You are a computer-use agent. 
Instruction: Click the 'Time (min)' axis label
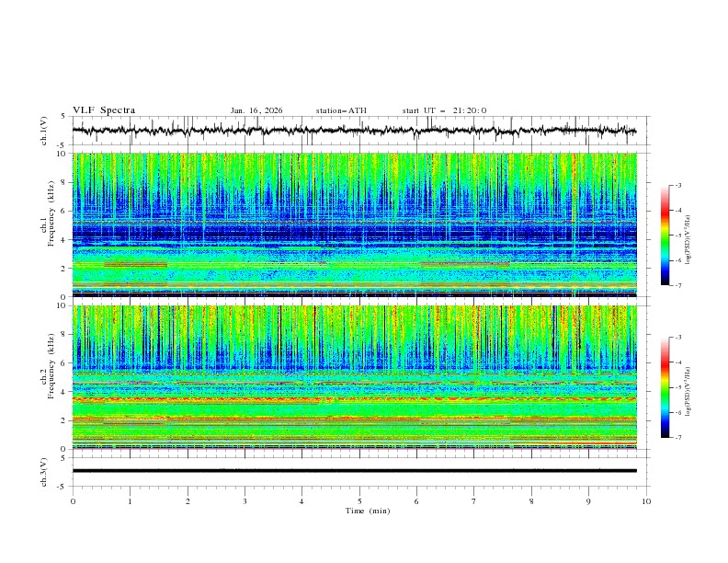pyautogui.click(x=368, y=511)
